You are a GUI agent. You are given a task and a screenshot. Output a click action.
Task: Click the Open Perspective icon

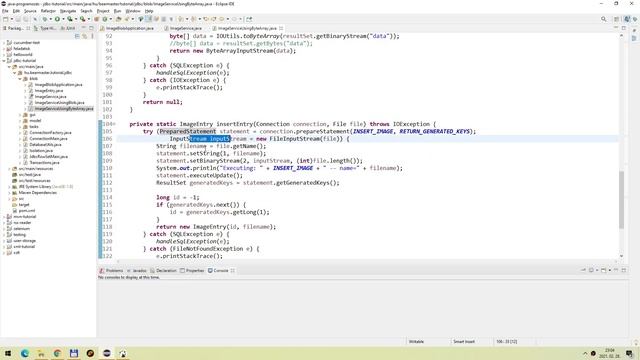pyautogui.click(x=617, y=19)
